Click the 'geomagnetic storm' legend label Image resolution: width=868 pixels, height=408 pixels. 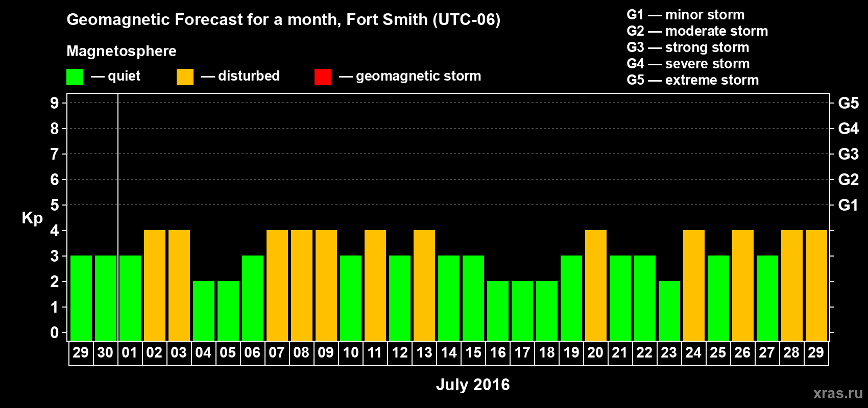tap(418, 76)
